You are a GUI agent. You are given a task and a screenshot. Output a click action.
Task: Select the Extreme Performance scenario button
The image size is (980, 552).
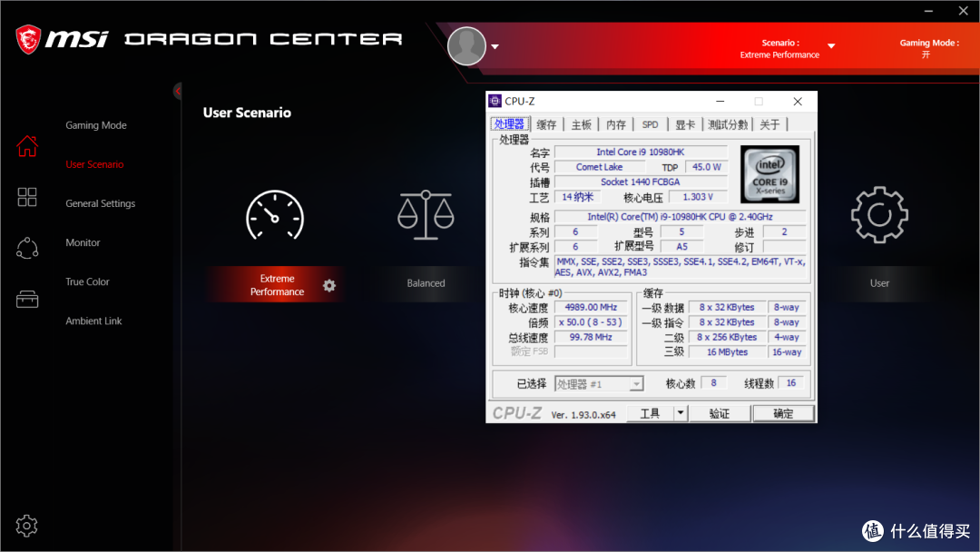tap(277, 285)
